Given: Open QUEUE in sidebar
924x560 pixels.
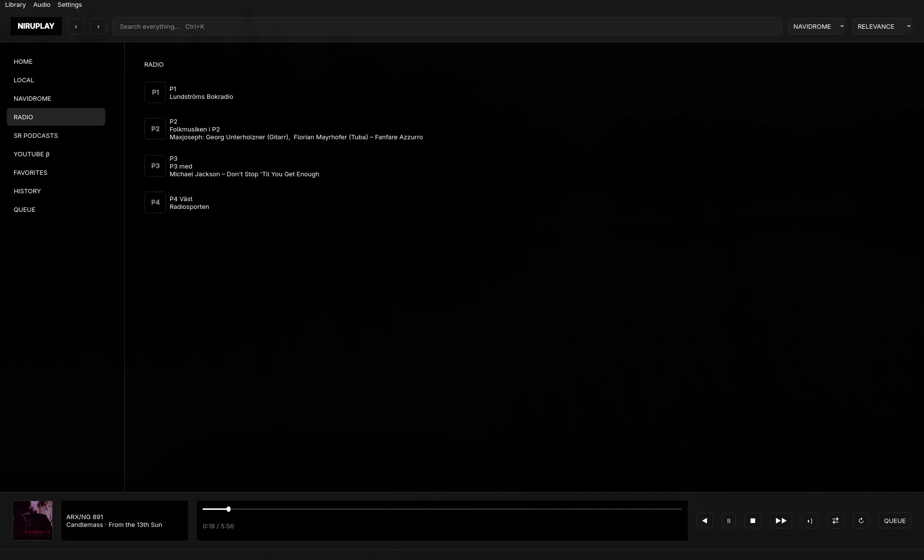Looking at the screenshot, I should pyautogui.click(x=56, y=209).
